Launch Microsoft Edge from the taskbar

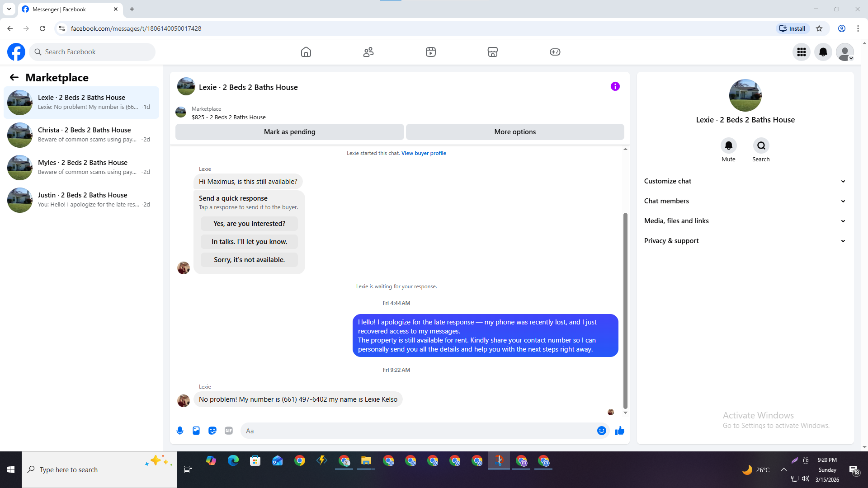tap(233, 461)
